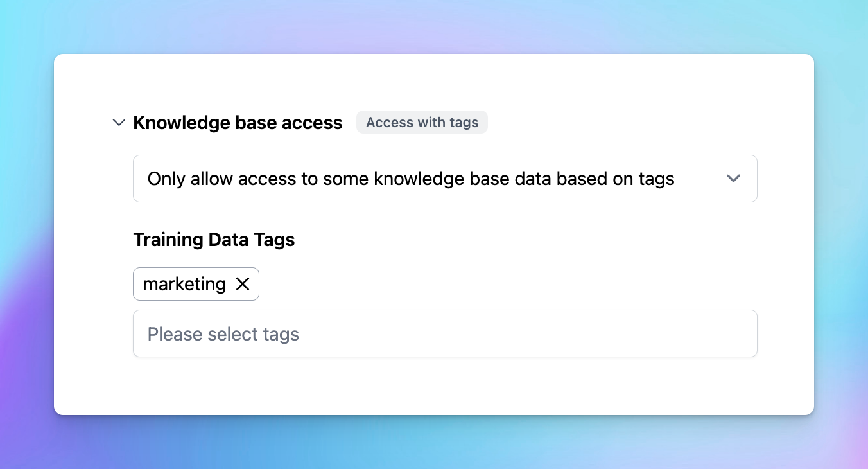Focus the Please select tags field
The height and width of the screenshot is (469, 868).
point(445,333)
